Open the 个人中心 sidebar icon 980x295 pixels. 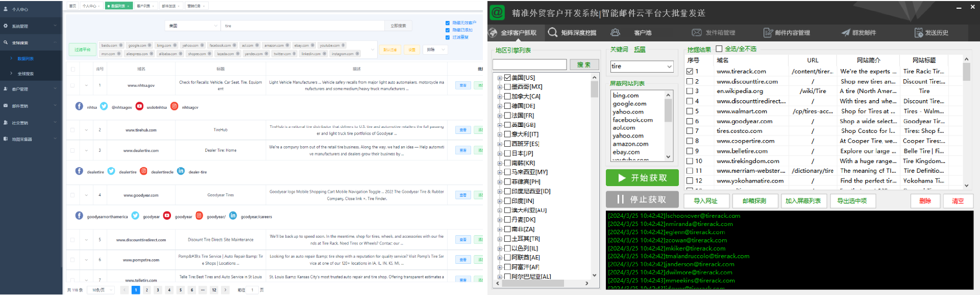click(6, 9)
